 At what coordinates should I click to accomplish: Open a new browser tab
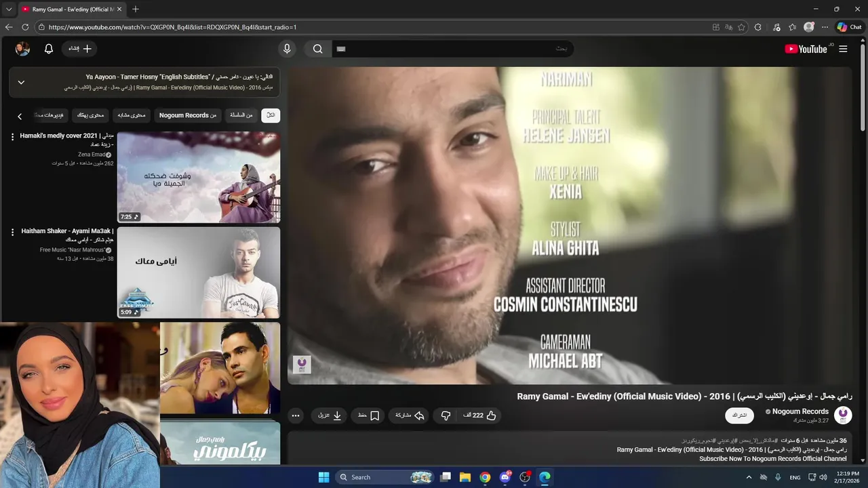pos(136,9)
